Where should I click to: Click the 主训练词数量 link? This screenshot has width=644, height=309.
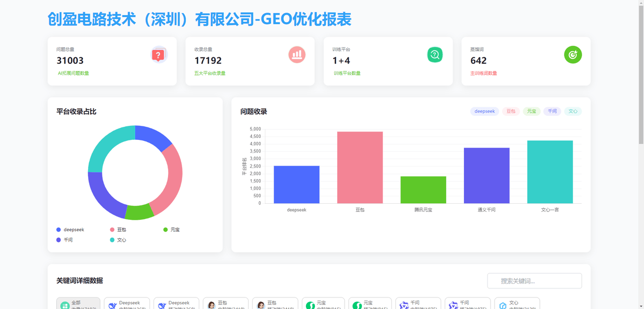(x=484, y=74)
